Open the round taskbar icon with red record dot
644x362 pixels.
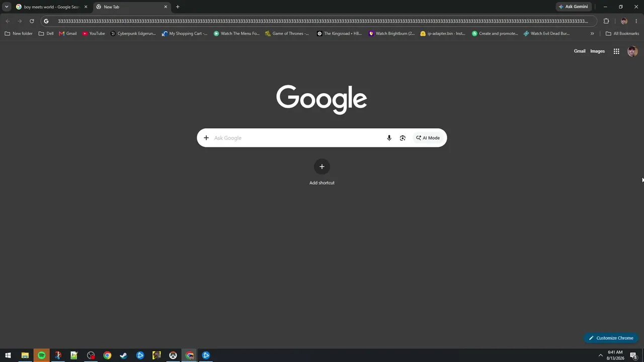91,355
